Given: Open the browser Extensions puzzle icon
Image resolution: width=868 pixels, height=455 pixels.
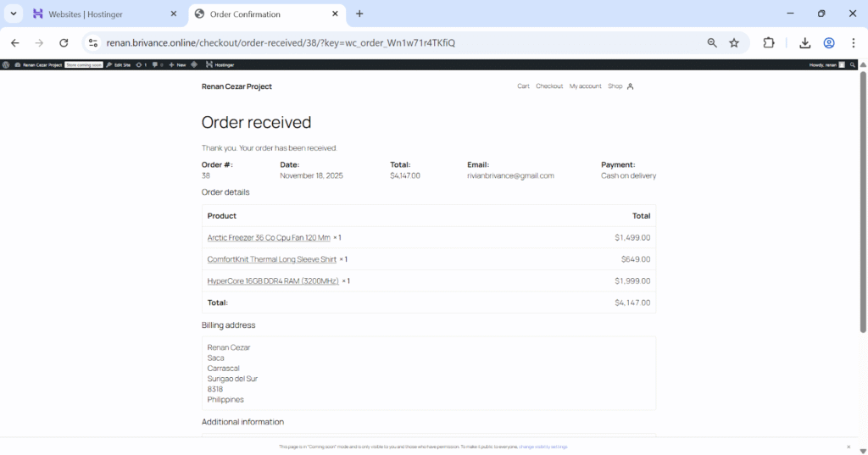Looking at the screenshot, I should pos(769,43).
